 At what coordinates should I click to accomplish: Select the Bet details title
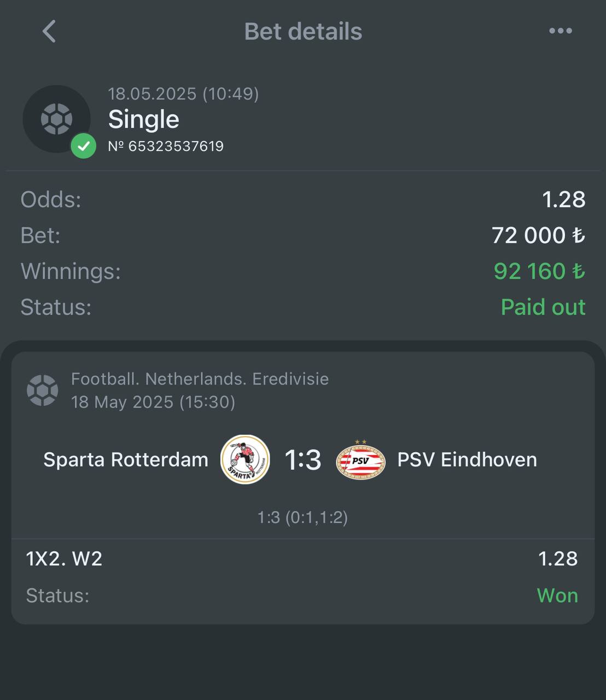pos(303,32)
